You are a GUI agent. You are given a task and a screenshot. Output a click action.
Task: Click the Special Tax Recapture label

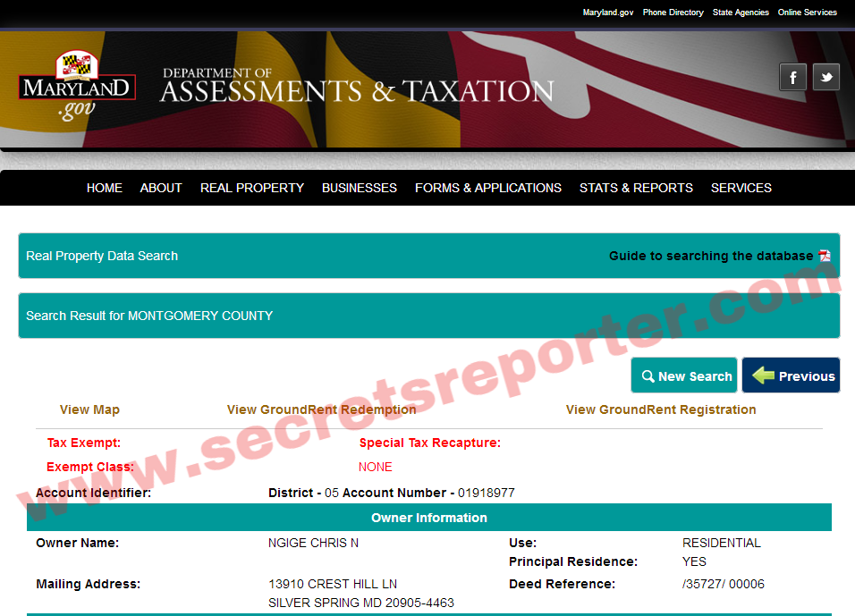click(x=429, y=443)
